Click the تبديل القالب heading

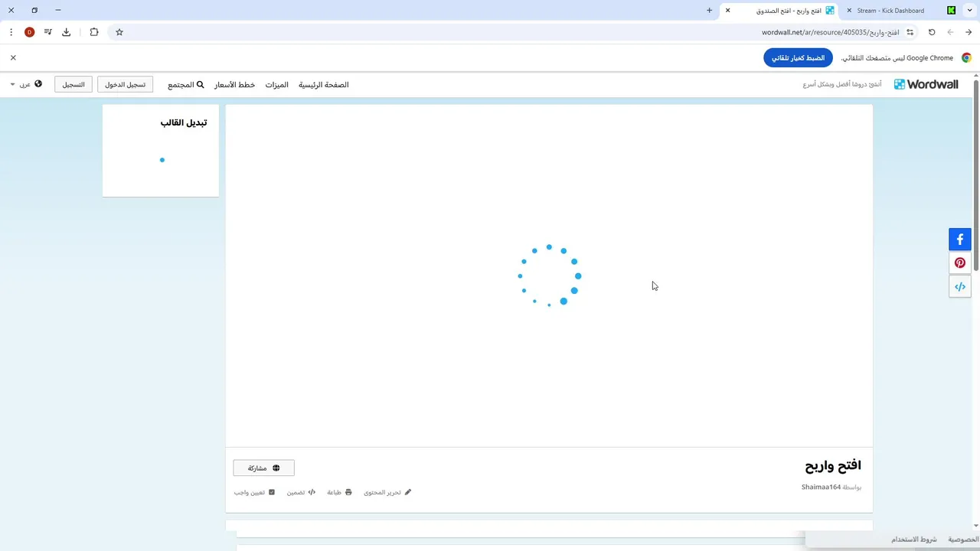pos(184,122)
